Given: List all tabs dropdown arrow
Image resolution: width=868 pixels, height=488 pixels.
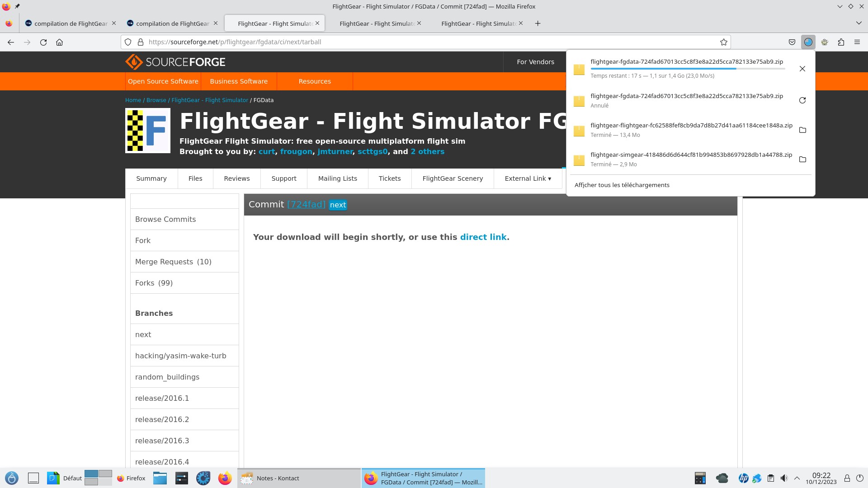Looking at the screenshot, I should [859, 23].
